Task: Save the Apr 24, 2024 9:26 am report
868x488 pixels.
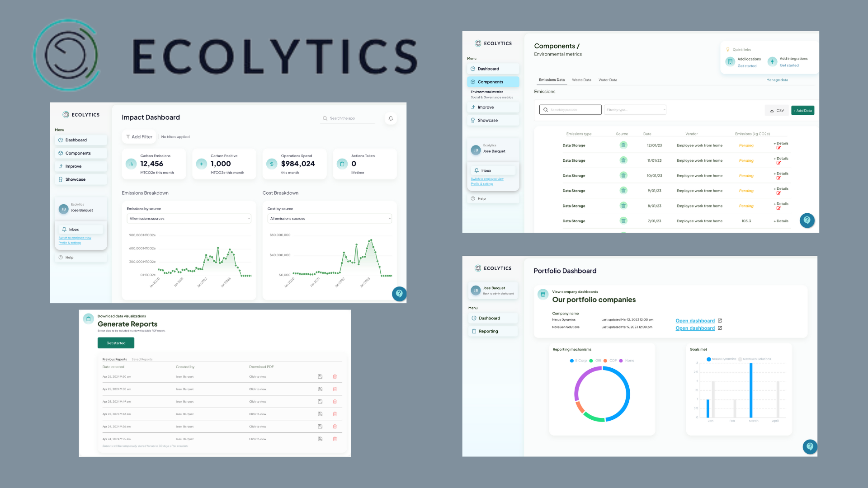Action: [x=320, y=427]
